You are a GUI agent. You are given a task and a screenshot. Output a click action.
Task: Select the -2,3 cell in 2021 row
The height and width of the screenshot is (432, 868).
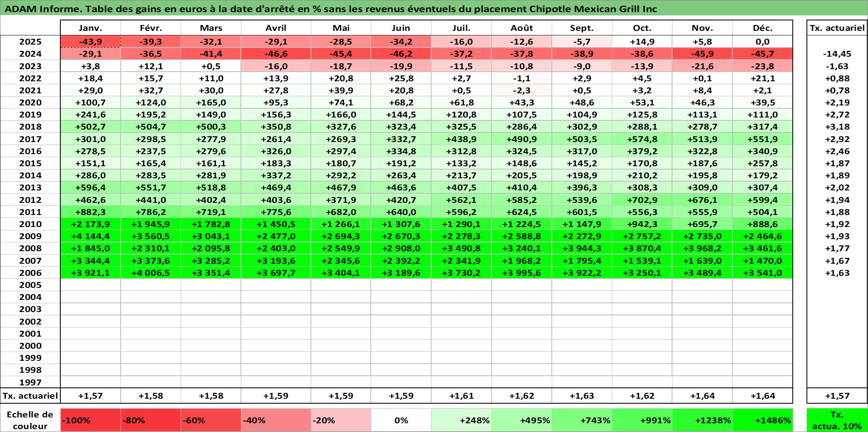click(521, 90)
